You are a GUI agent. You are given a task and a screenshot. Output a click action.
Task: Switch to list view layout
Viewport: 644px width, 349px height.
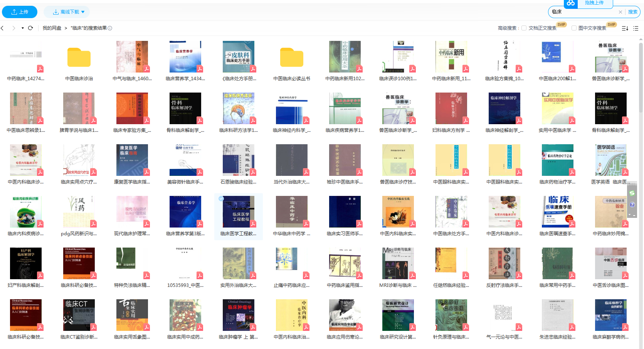coord(636,28)
